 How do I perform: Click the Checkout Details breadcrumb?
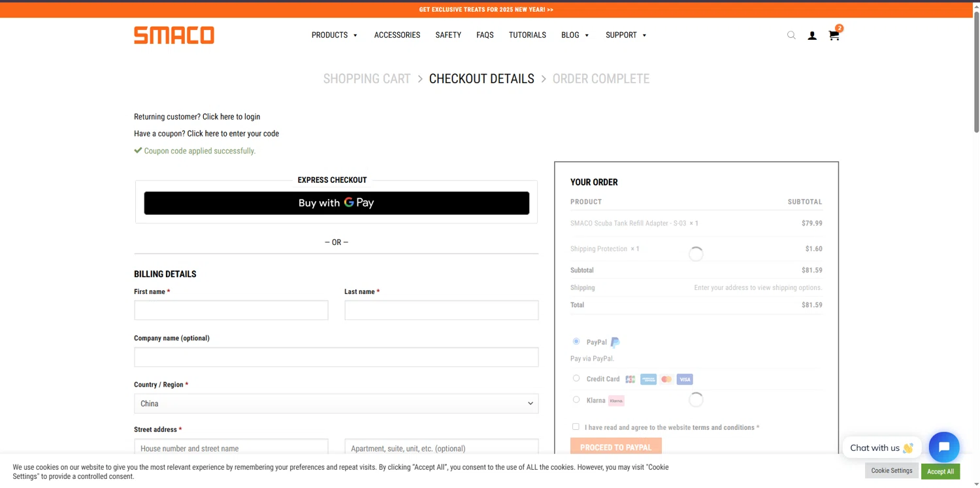point(482,79)
